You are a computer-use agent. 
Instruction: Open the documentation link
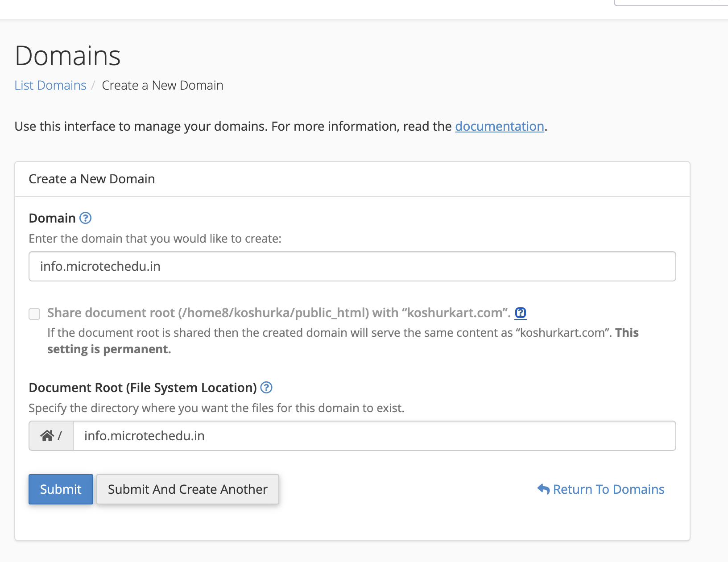(x=499, y=126)
